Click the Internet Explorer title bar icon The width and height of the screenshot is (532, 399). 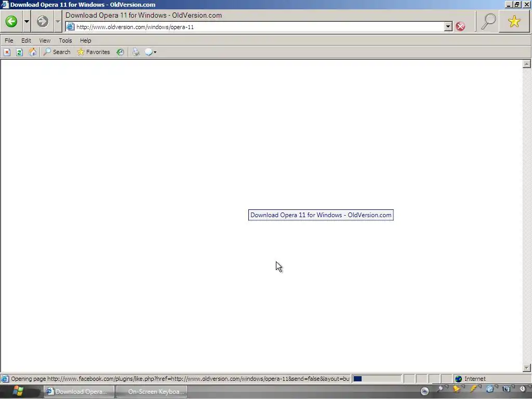click(4, 4)
